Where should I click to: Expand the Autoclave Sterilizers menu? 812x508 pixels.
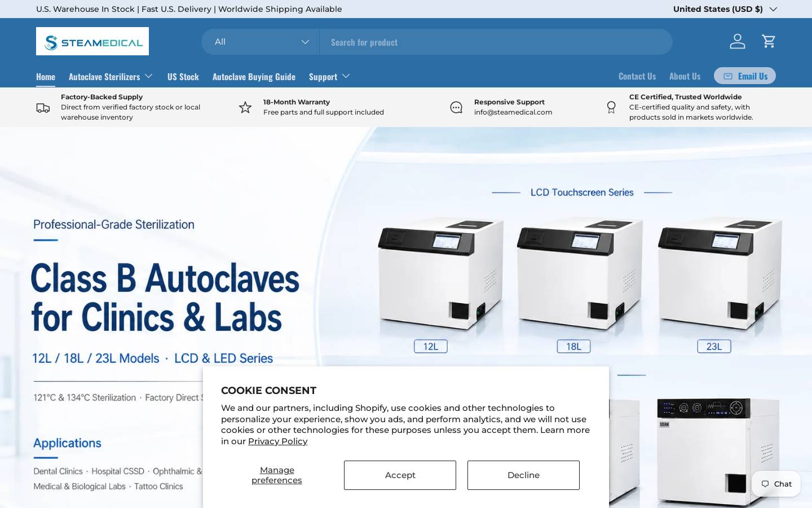(111, 76)
